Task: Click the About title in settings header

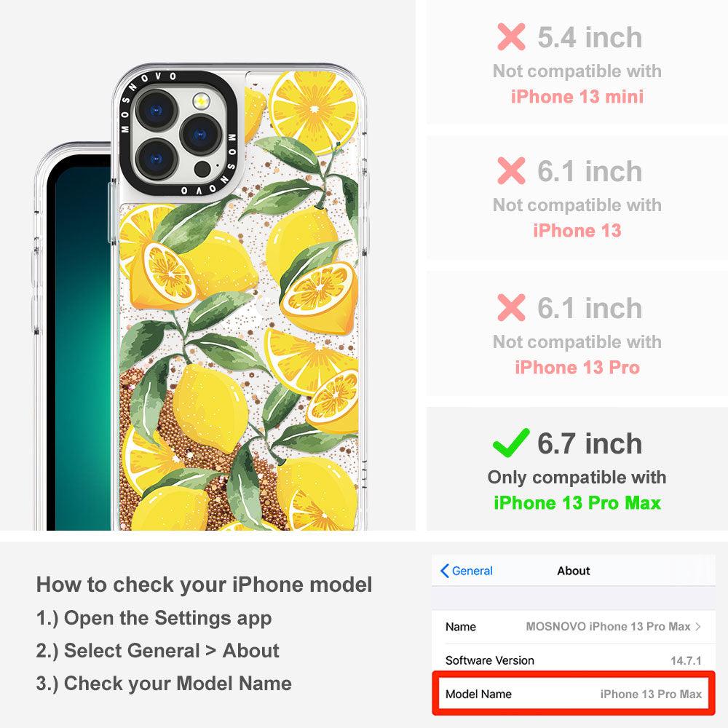Action: point(574,571)
